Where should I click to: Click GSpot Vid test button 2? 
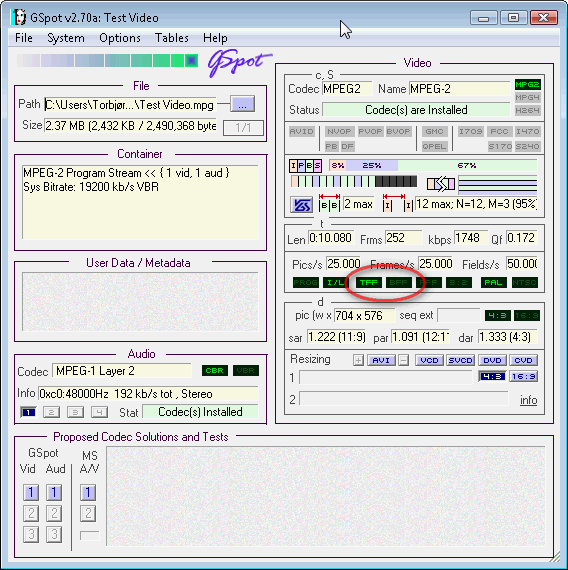[x=31, y=514]
